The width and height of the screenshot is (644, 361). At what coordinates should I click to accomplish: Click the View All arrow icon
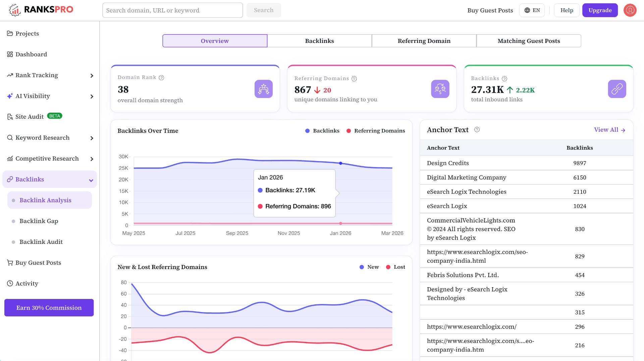tap(623, 130)
